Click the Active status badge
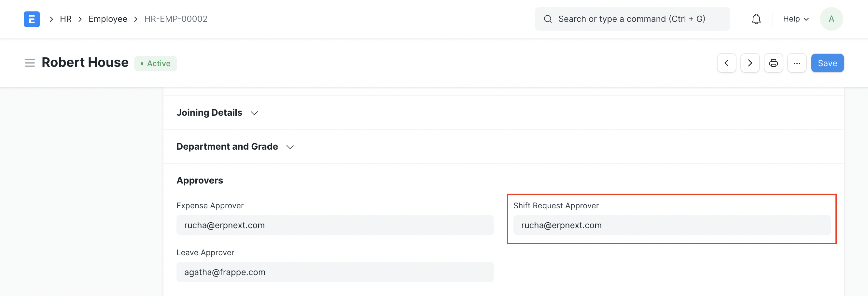This screenshot has width=868, height=296. pos(155,64)
